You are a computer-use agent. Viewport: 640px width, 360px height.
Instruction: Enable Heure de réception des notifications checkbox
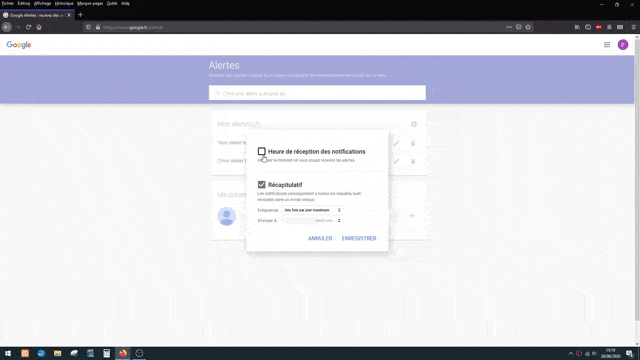click(262, 151)
